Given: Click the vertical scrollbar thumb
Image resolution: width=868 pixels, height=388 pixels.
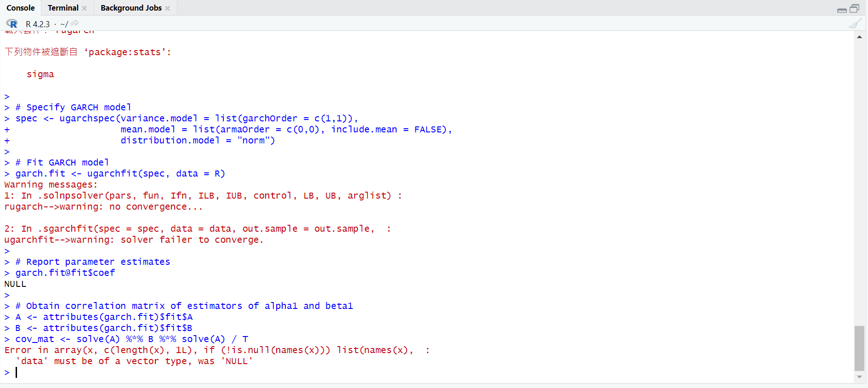Looking at the screenshot, I should point(859,348).
